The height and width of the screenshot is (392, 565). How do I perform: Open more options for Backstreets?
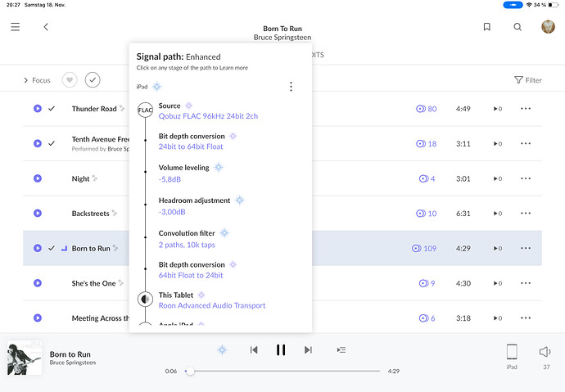(526, 213)
